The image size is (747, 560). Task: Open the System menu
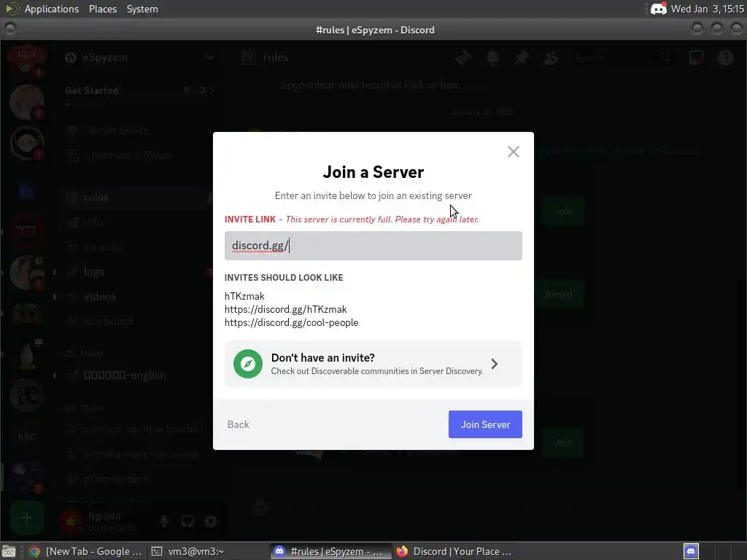[142, 9]
